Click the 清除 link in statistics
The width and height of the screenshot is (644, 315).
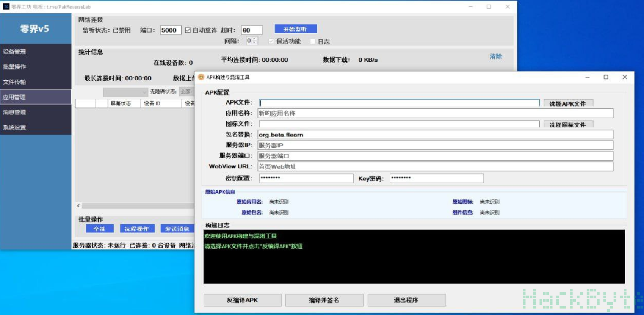click(496, 56)
